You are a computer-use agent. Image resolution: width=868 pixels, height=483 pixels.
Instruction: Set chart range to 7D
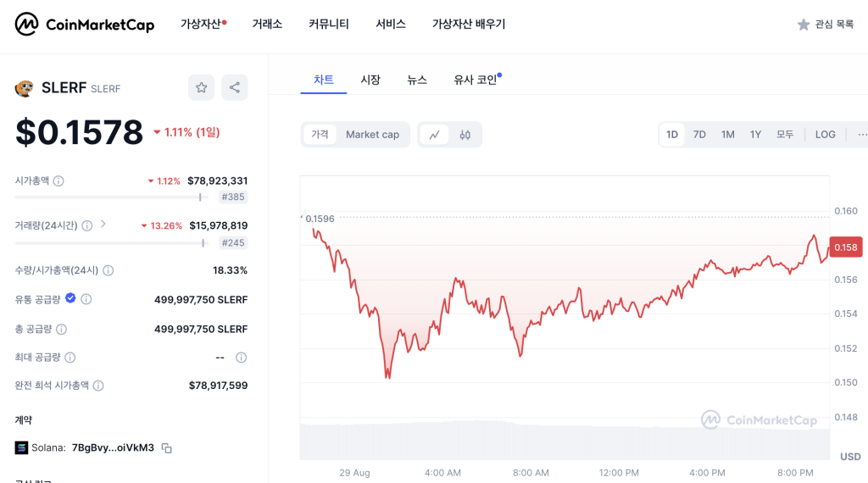[x=699, y=135]
